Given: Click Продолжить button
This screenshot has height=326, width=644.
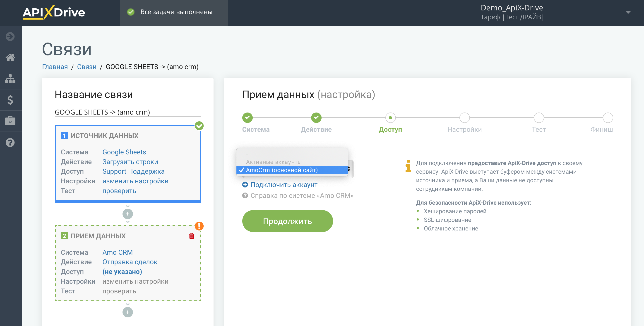Looking at the screenshot, I should (x=288, y=221).
